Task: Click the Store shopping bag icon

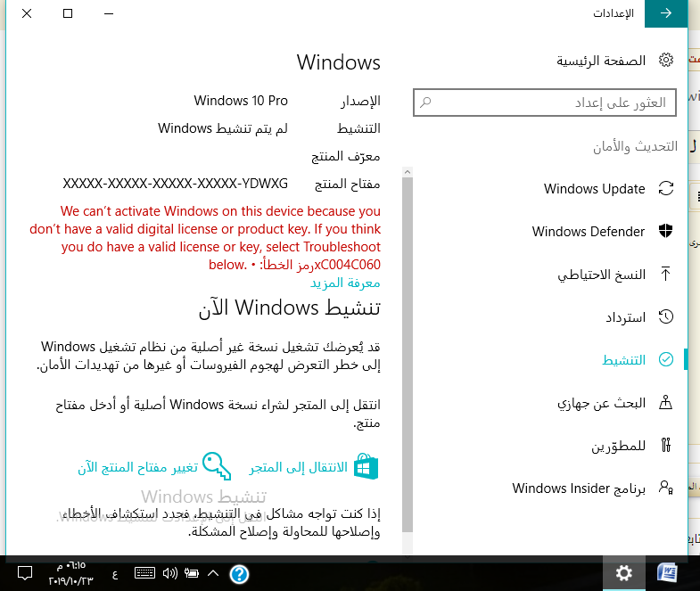Action: coord(366,466)
